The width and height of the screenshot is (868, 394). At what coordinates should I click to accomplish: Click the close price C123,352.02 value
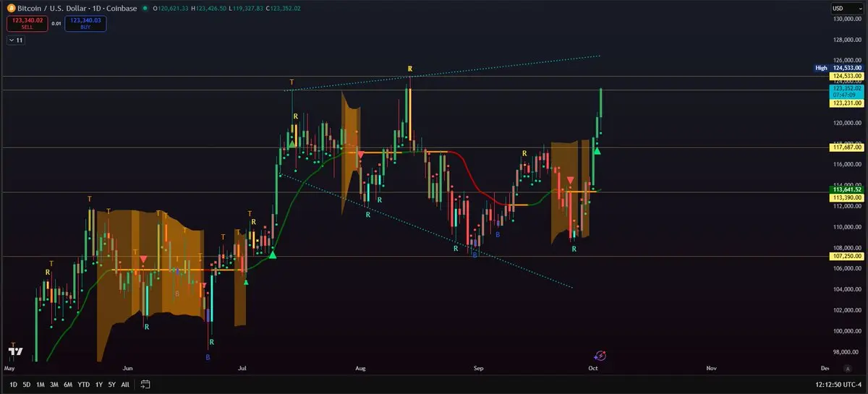[x=284, y=8]
